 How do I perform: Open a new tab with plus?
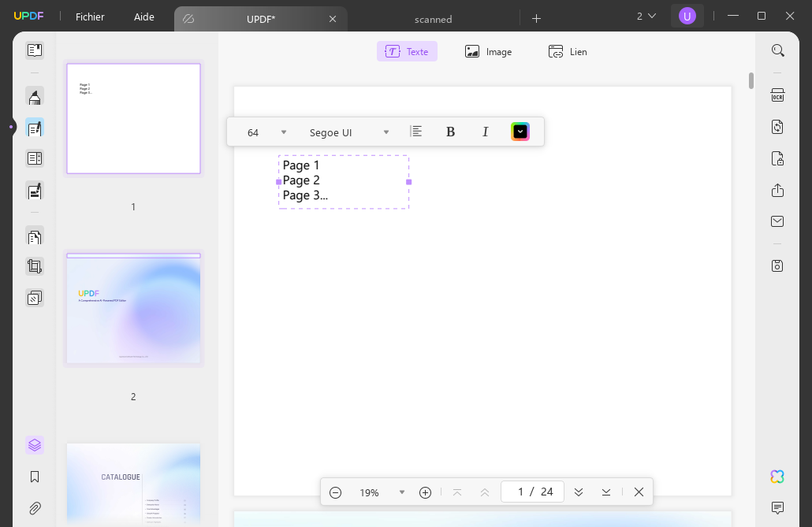537,19
